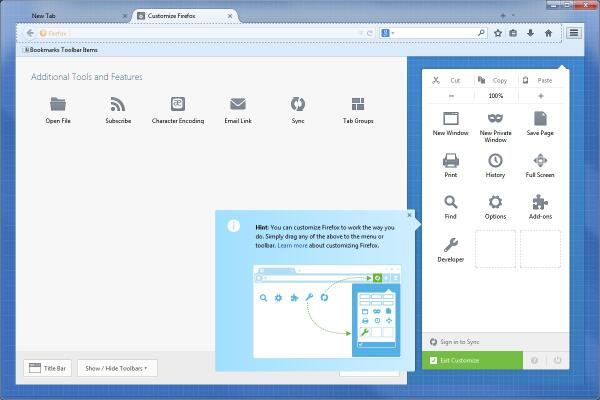Close the Customize Firefox tab
This screenshot has width=600, height=400.
point(230,16)
